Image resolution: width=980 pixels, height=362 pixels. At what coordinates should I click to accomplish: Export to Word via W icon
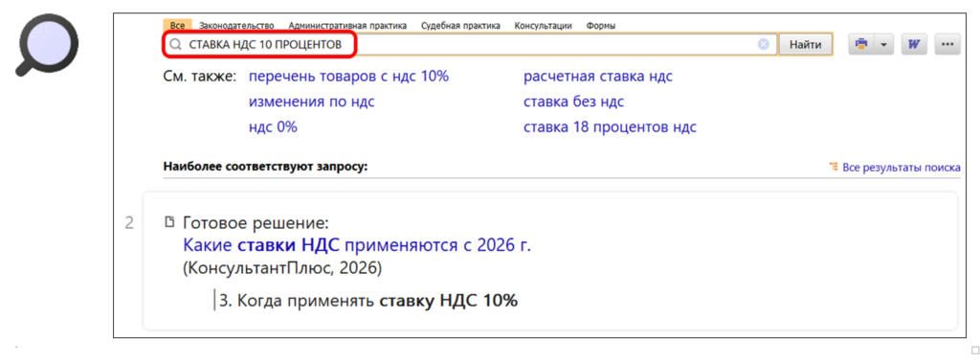click(x=914, y=44)
